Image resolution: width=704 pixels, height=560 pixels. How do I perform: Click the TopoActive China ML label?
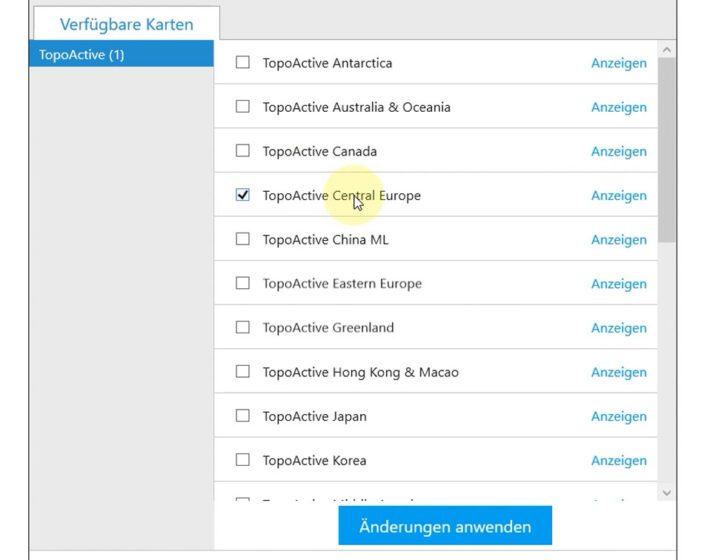[326, 239]
